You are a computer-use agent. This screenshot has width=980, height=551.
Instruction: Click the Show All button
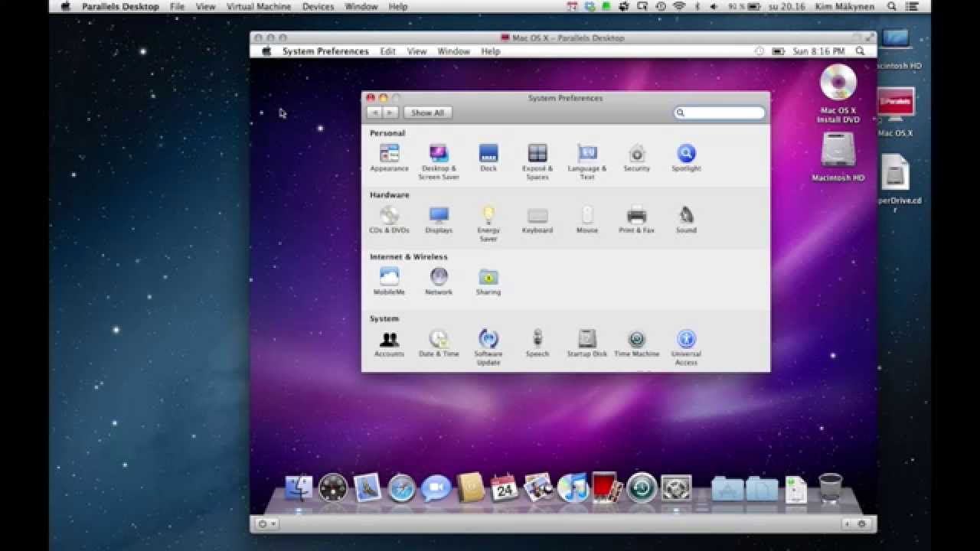pyautogui.click(x=427, y=112)
